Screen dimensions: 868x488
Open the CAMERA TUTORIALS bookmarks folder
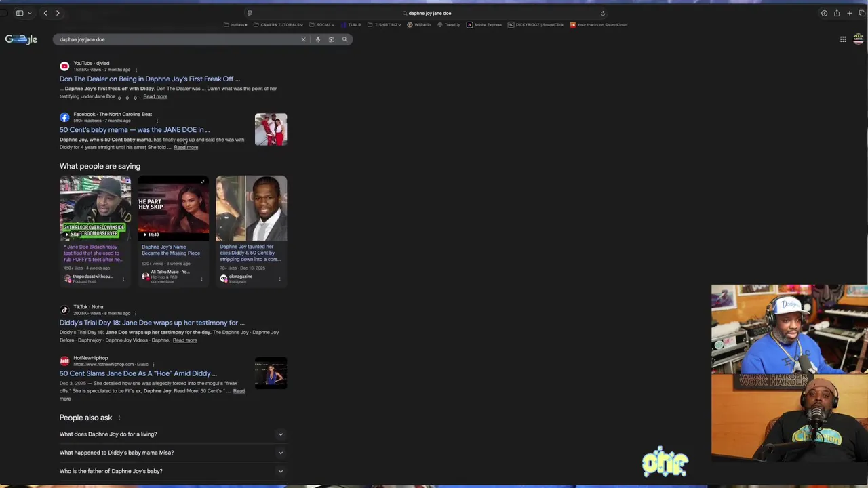click(x=278, y=25)
